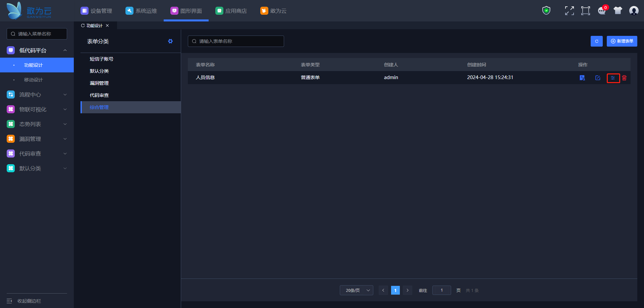Viewport: 644px width, 308px height.
Task: Expand the 物联可视化 chevron
Action: point(65,109)
